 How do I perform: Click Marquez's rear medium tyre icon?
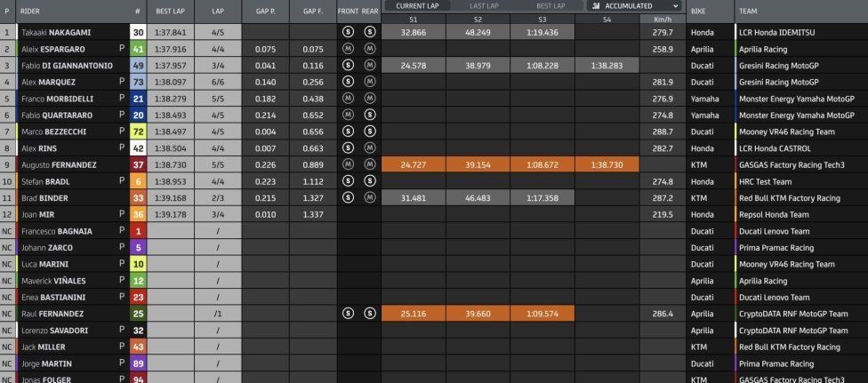[x=370, y=82]
